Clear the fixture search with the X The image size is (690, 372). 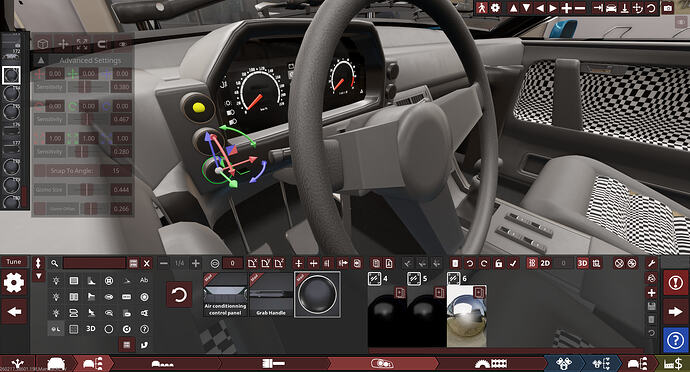(x=147, y=263)
